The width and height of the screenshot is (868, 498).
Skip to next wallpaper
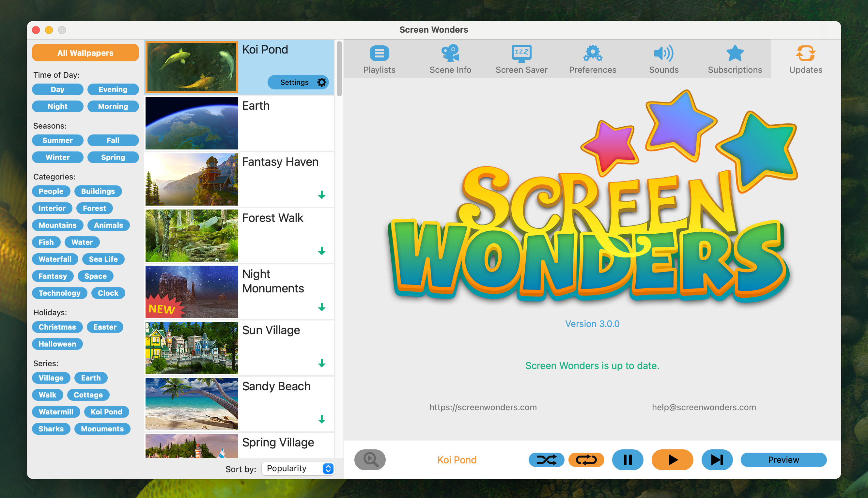pyautogui.click(x=717, y=460)
